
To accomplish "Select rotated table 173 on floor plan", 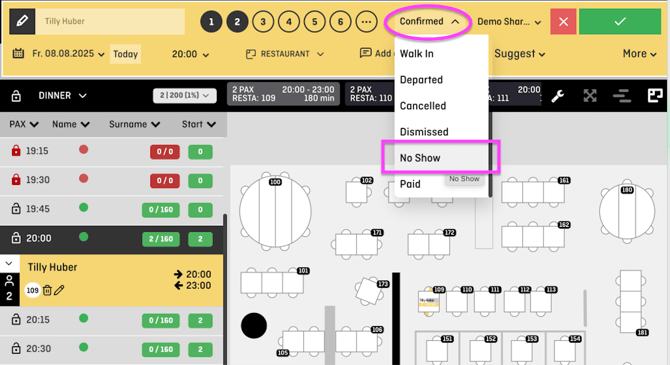I will click(x=370, y=291).
